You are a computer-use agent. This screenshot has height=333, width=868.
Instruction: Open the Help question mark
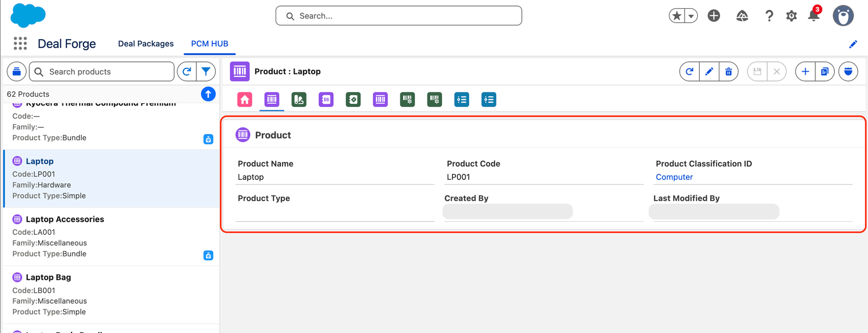(x=769, y=16)
